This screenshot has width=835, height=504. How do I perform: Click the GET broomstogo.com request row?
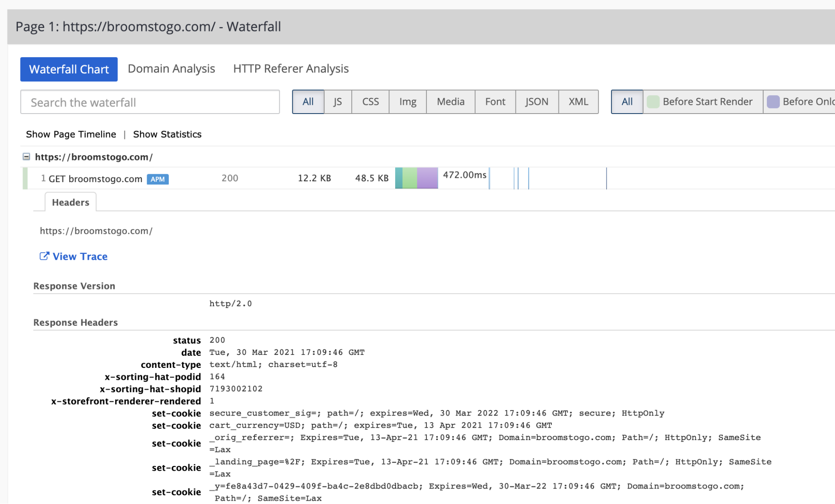429,178
